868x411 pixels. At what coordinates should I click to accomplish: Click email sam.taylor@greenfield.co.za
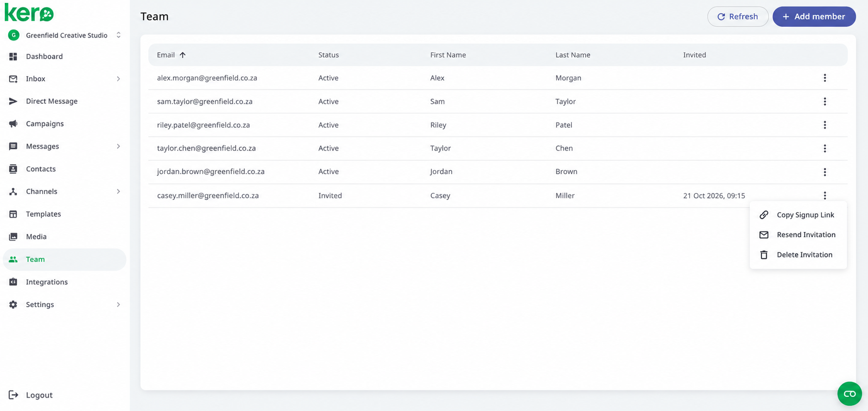205,101
